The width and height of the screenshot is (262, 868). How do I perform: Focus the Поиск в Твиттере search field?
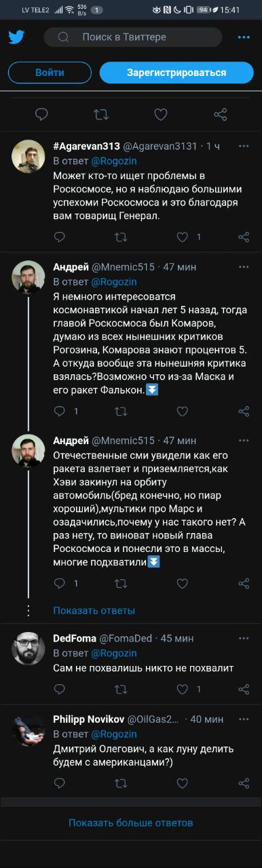click(x=133, y=37)
